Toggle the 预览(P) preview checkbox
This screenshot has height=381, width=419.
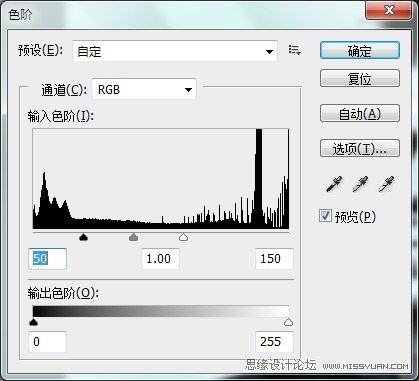point(325,216)
